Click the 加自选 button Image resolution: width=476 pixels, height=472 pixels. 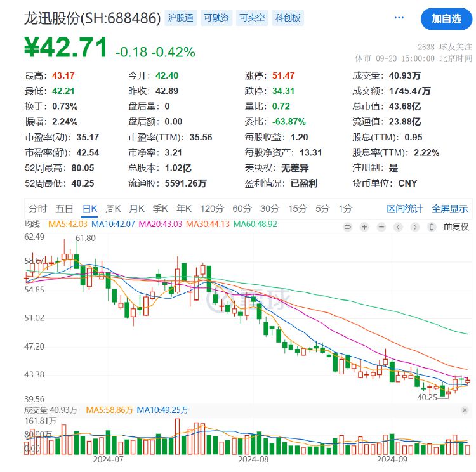coord(446,19)
